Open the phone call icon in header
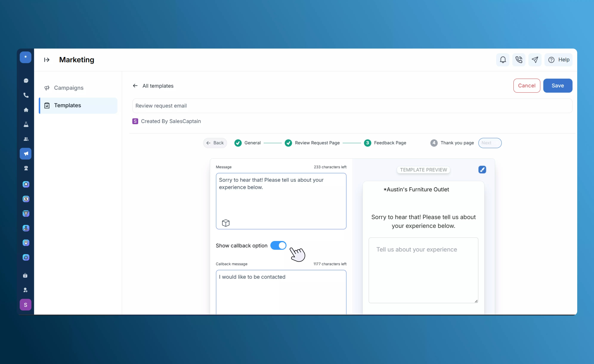 (519, 60)
